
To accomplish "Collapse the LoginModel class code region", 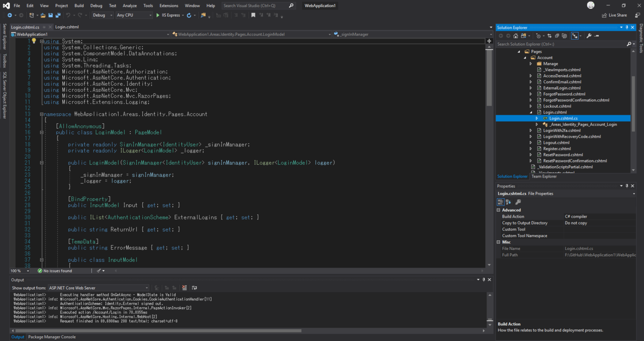I will coord(41,132).
